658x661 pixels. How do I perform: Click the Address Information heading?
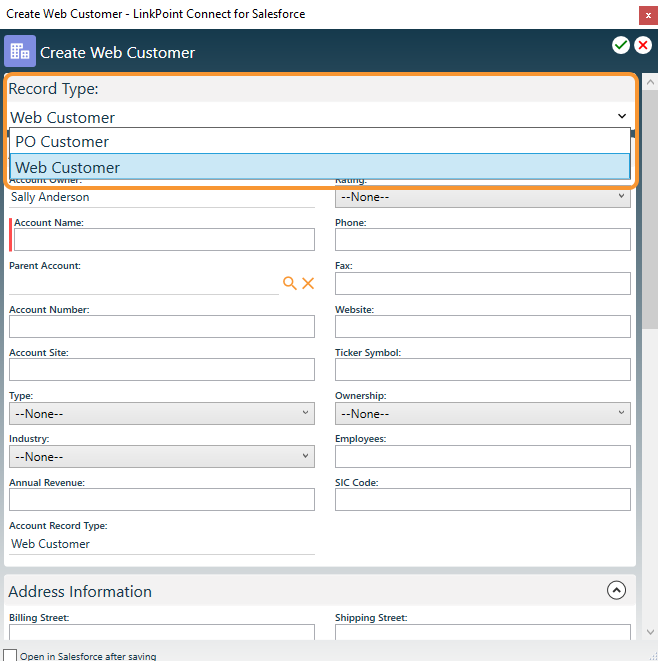[80, 591]
